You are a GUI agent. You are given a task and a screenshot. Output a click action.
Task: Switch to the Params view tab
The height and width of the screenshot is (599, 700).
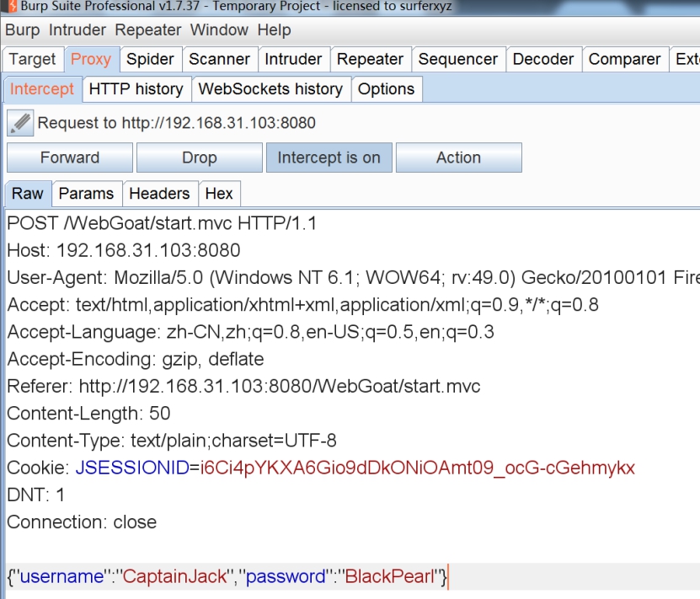[x=86, y=194]
